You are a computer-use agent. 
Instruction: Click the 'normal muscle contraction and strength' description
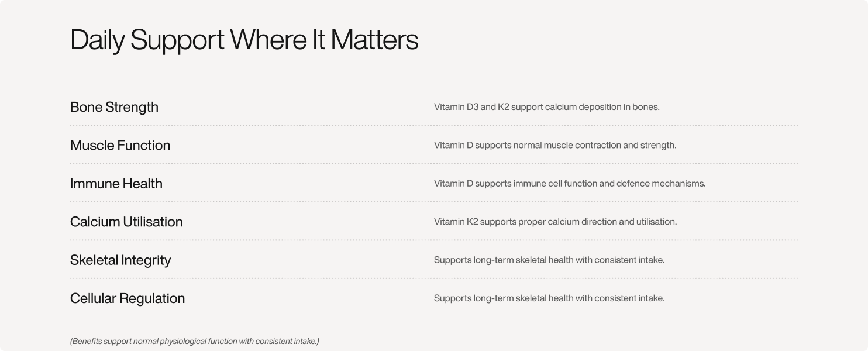(x=555, y=145)
